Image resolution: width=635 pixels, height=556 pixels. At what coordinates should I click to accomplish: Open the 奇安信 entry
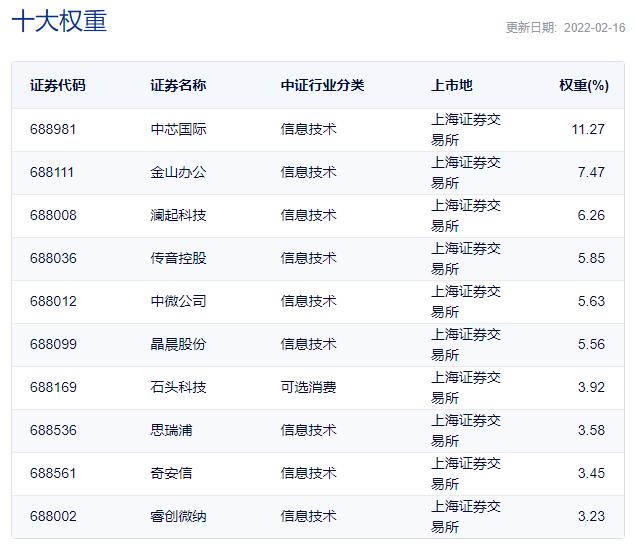(x=171, y=474)
